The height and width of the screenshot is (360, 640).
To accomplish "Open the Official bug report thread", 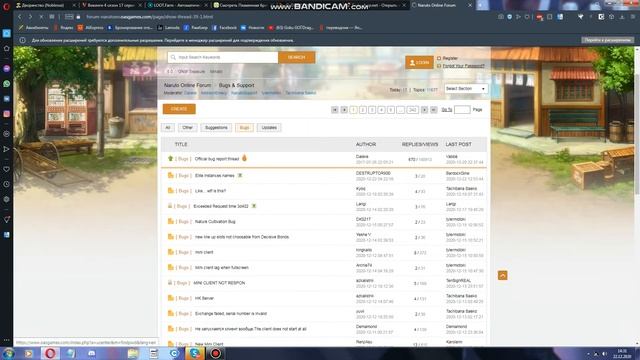I will pyautogui.click(x=217, y=159).
